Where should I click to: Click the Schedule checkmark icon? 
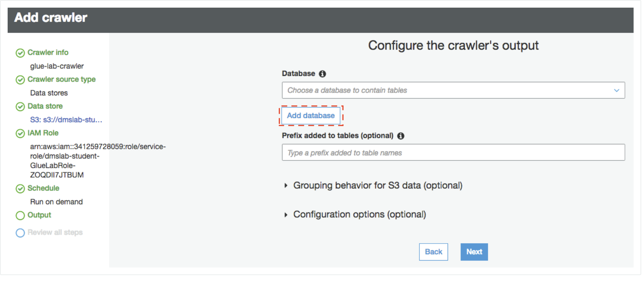click(x=20, y=189)
